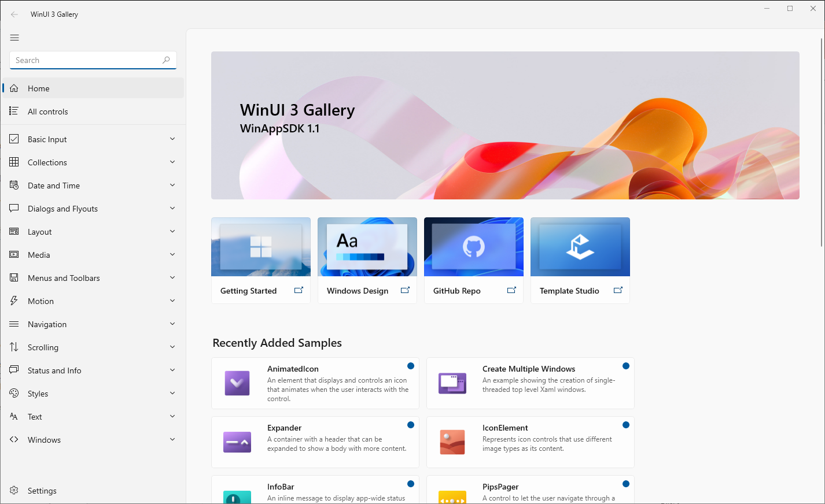Click the Home house icon
Screen dimensions: 825x504
click(14, 88)
